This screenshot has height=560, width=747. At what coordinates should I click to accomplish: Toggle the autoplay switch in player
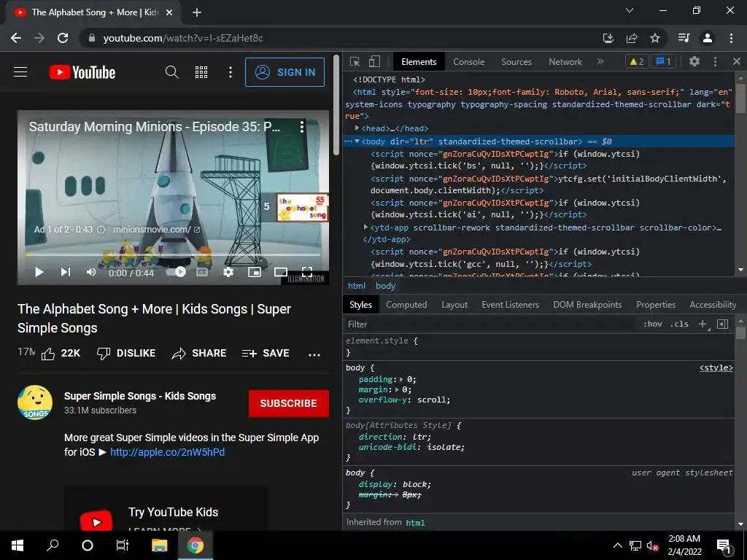176,272
